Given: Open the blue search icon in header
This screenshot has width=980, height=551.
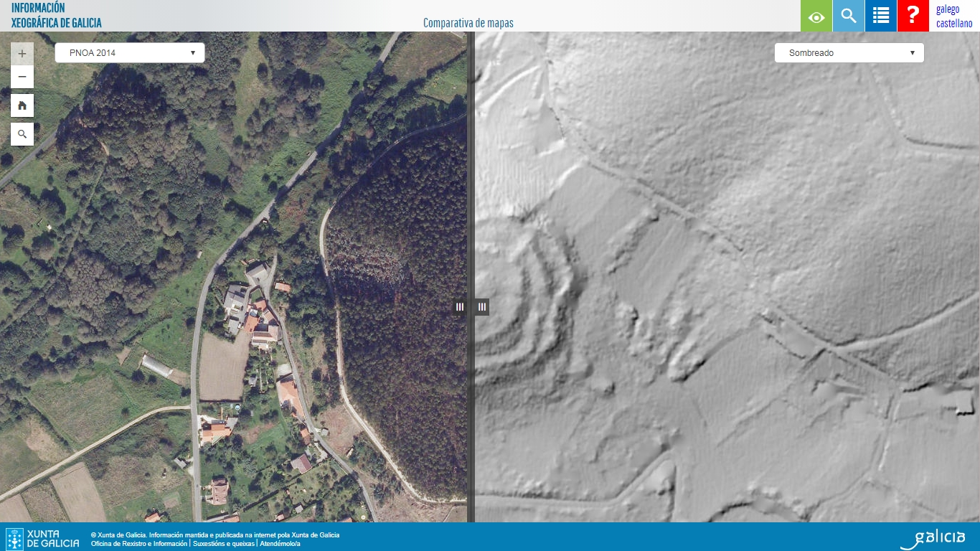Looking at the screenshot, I should pos(849,16).
